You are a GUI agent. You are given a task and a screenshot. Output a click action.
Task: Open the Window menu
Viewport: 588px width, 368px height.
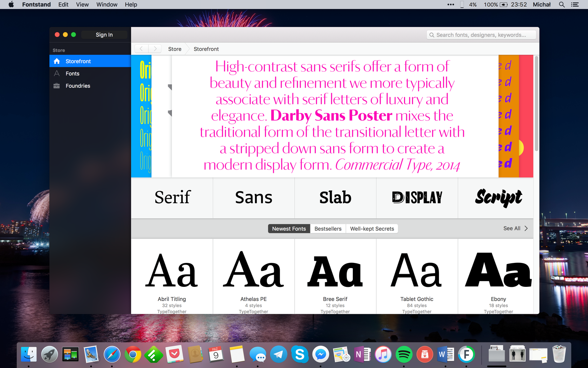(x=107, y=4)
